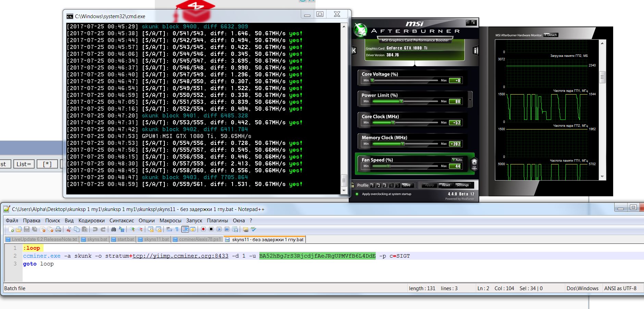
Task: Toggle the Afterburner profile lock icon
Action: click(x=352, y=185)
